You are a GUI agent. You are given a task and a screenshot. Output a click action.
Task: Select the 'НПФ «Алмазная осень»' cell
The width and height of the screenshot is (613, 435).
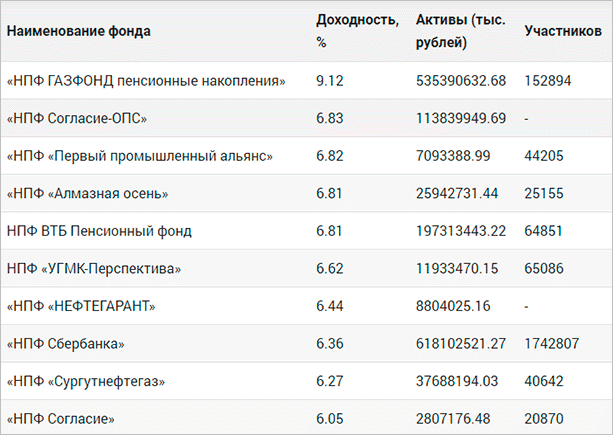(87, 193)
